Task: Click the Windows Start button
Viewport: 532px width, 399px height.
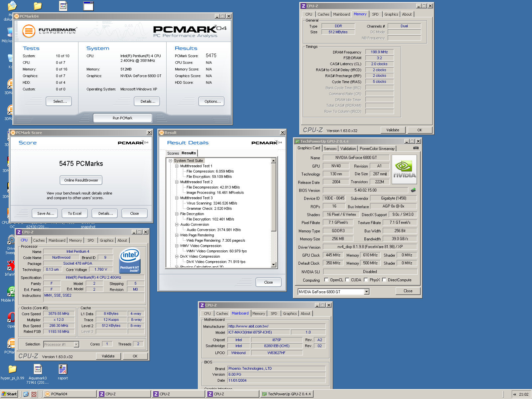Action: click(9, 394)
